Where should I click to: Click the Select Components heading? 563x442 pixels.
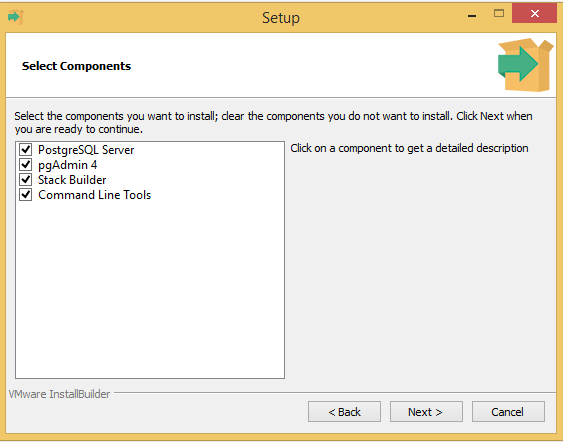coord(76,66)
